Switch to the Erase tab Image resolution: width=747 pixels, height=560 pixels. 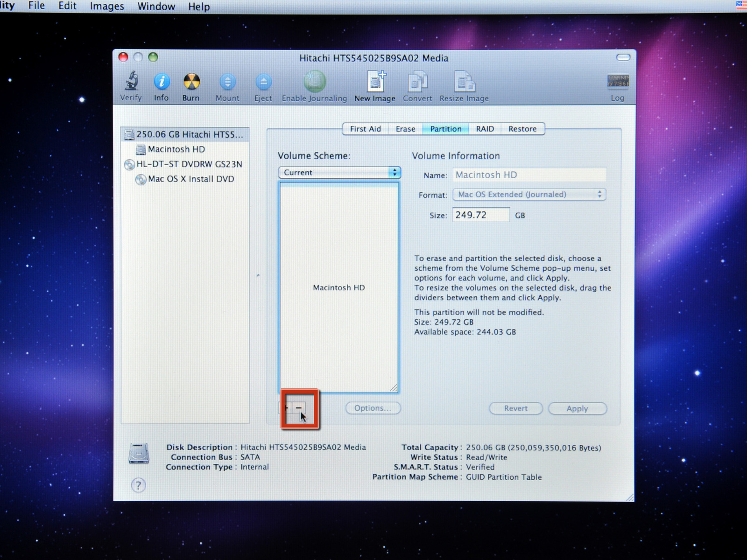(x=405, y=129)
